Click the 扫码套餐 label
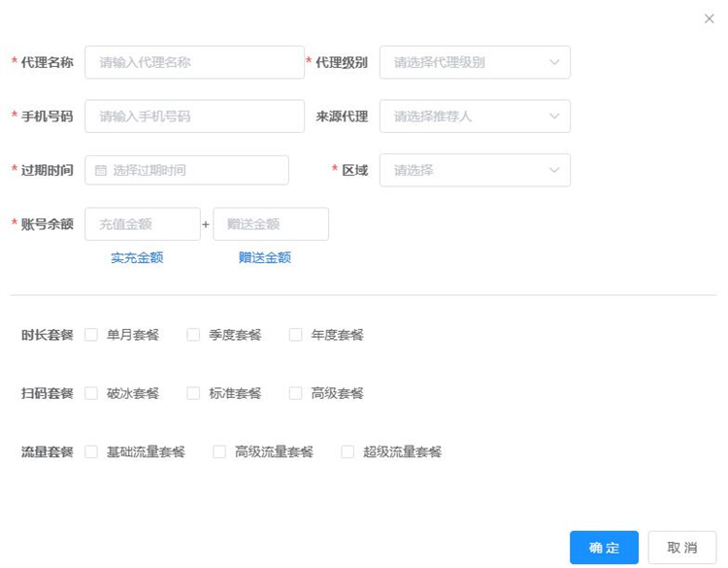The width and height of the screenshot is (728, 568). [x=47, y=393]
